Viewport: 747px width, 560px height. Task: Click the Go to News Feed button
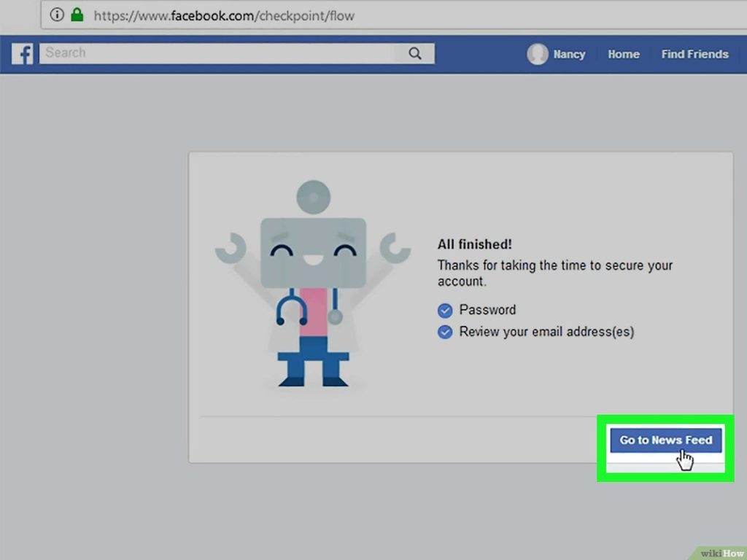pos(666,440)
